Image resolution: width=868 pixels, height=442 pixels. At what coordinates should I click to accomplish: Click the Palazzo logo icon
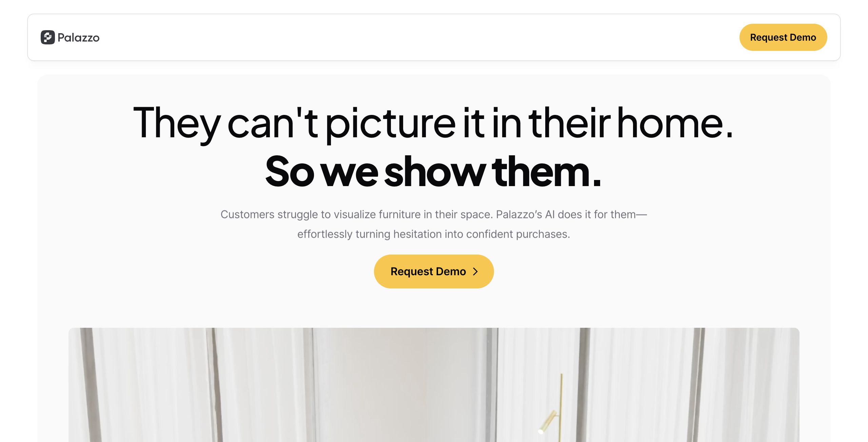click(x=48, y=37)
